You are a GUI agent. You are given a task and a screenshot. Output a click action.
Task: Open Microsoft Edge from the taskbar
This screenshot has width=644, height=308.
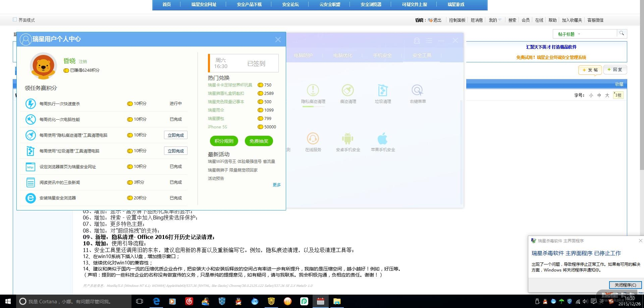coord(156,301)
